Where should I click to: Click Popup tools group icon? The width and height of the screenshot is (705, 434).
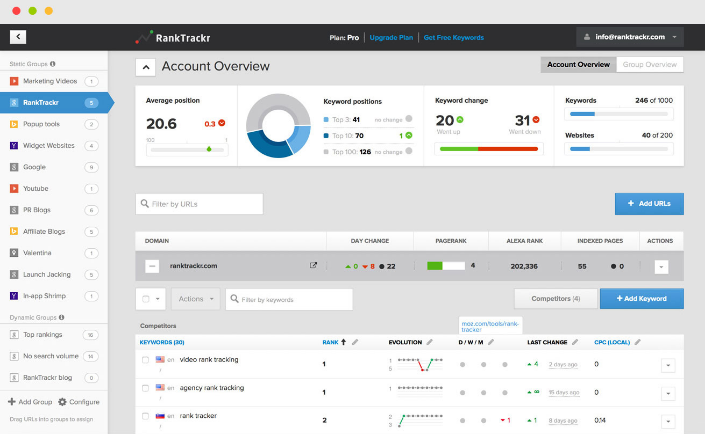coord(14,124)
